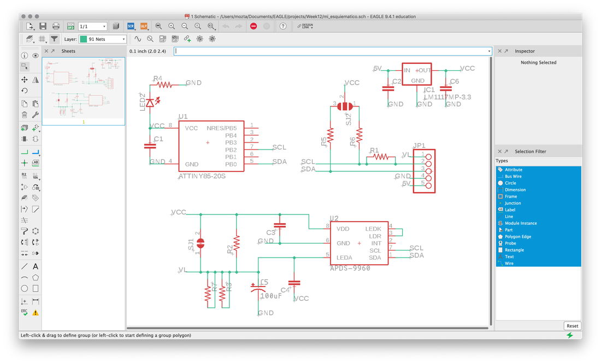Select the Info tool
The height and width of the screenshot is (364, 601).
click(x=24, y=56)
